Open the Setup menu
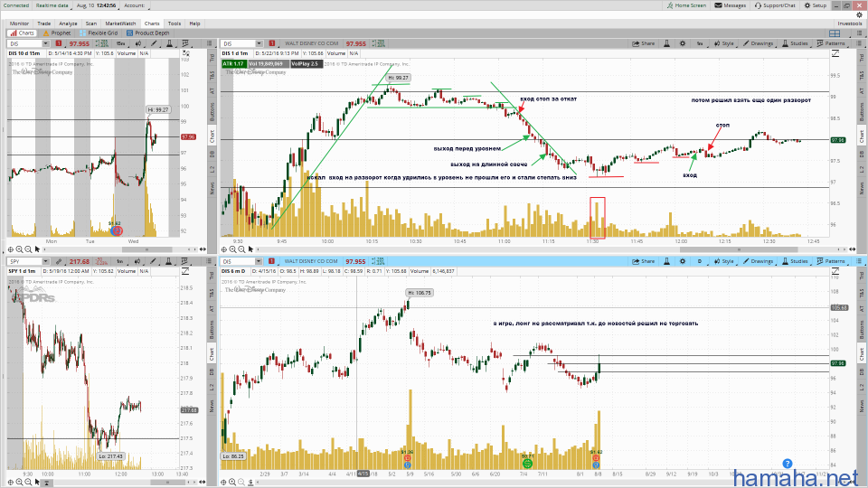 tap(816, 5)
